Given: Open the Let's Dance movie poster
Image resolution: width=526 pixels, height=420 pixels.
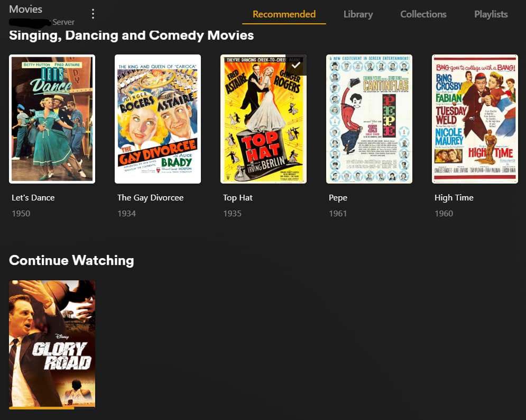Looking at the screenshot, I should (x=52, y=119).
